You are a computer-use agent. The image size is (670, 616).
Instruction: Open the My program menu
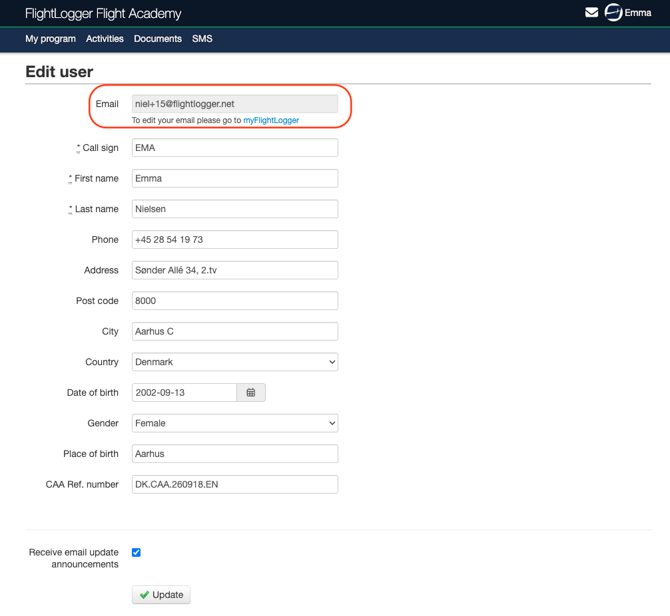(50, 39)
